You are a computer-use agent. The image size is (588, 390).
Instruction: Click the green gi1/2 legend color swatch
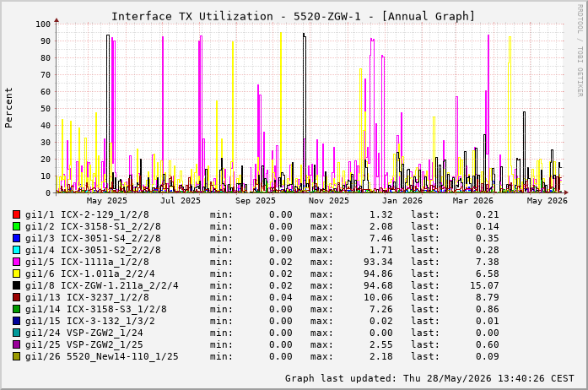16,226
